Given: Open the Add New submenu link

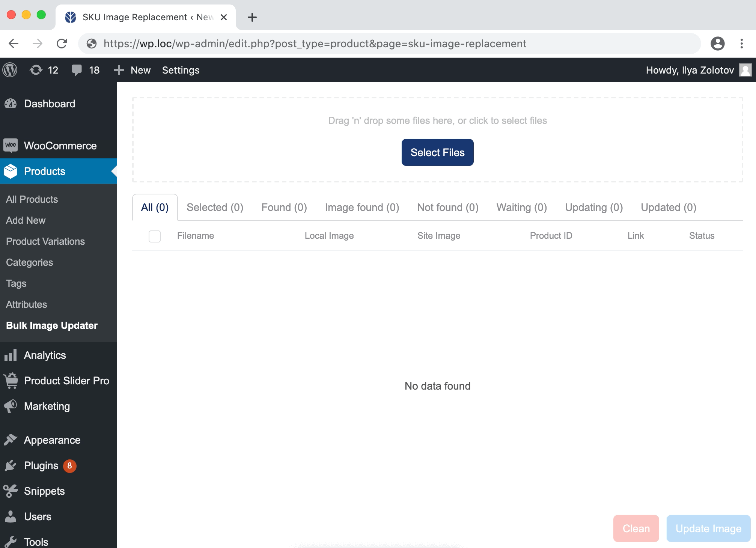Looking at the screenshot, I should point(26,220).
